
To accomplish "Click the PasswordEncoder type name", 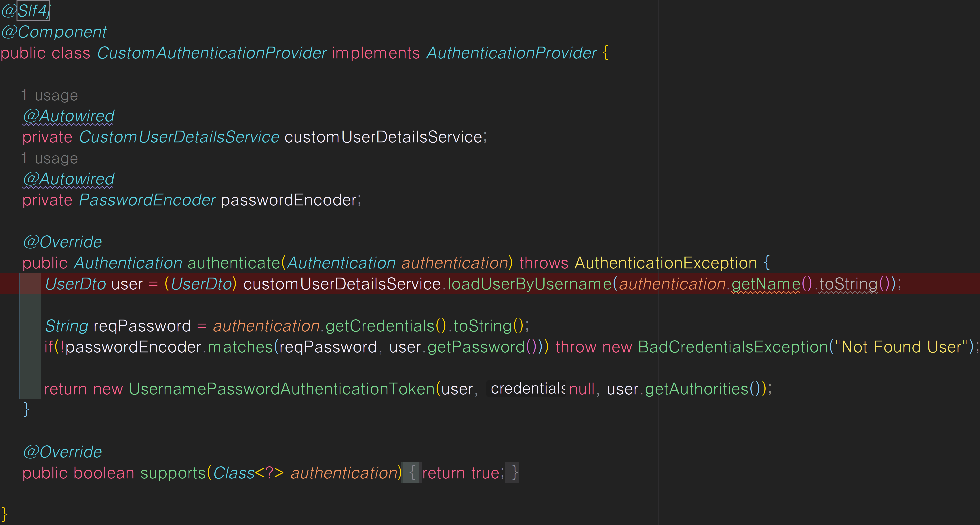I will [x=147, y=200].
